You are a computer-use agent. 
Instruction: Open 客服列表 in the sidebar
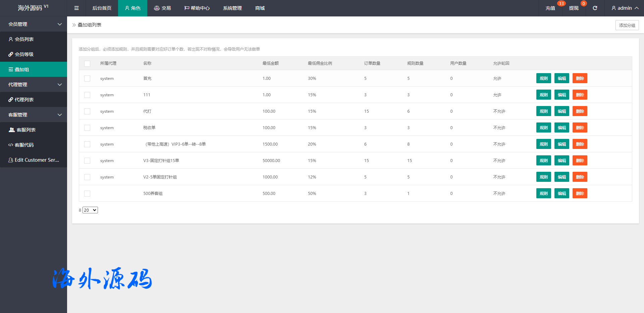(x=26, y=130)
